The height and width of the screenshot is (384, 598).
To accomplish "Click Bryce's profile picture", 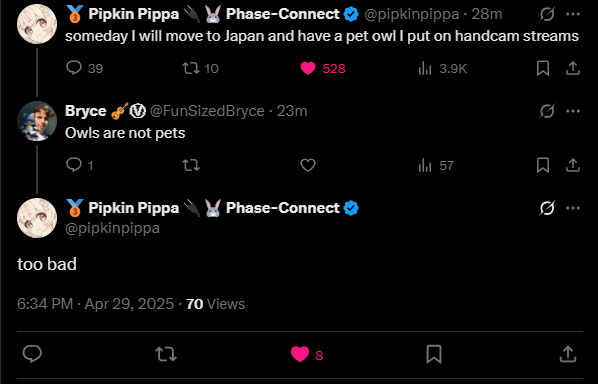I will pos(37,121).
